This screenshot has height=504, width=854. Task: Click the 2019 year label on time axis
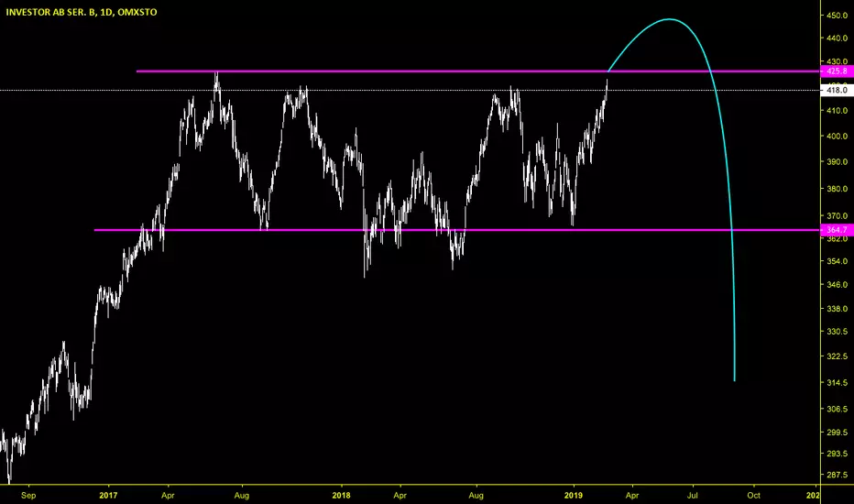[574, 495]
